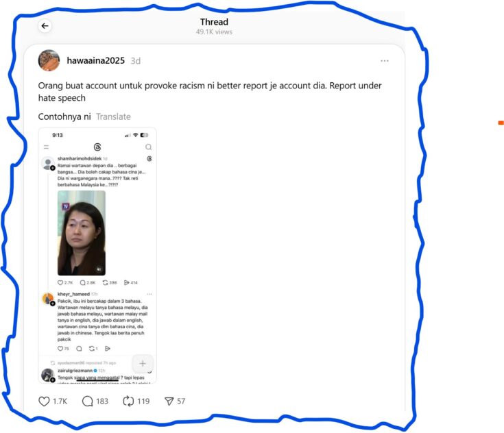Click the 3d timestamp
504x433 pixels.
click(136, 61)
